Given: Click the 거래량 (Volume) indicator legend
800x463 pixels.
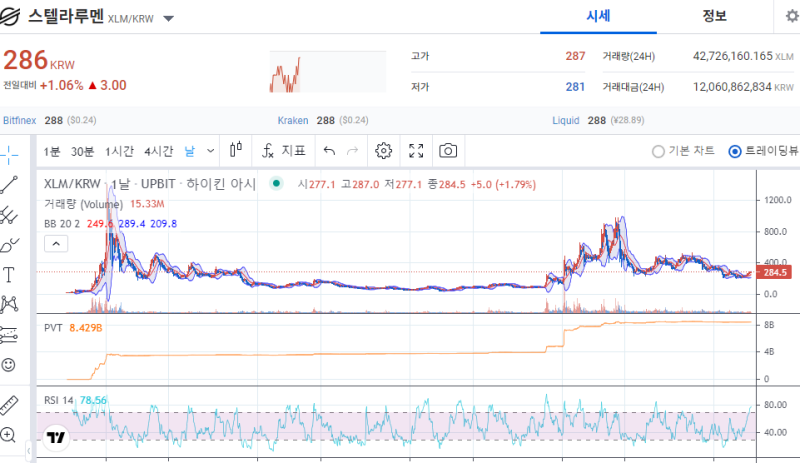Looking at the screenshot, I should pyautogui.click(x=83, y=204).
